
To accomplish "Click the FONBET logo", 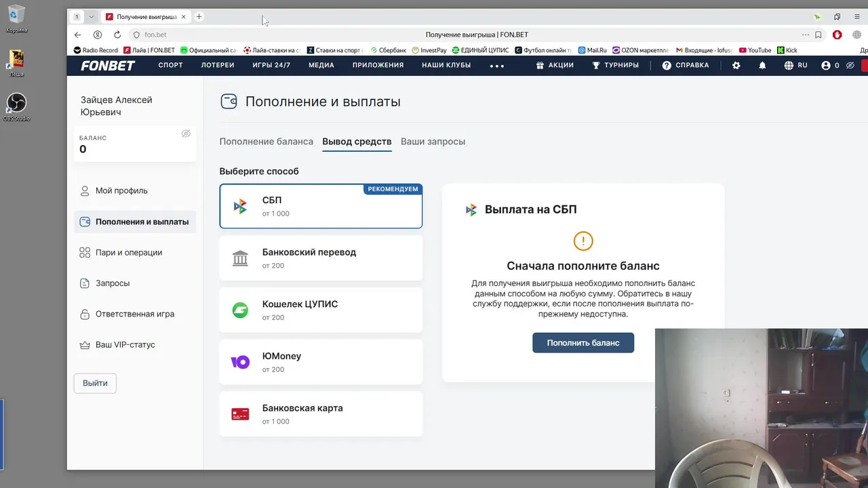I will click(x=108, y=66).
